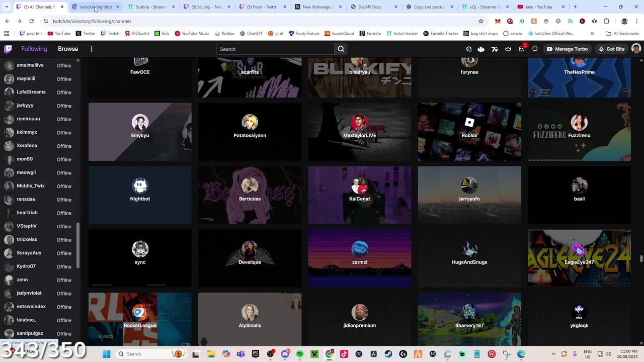Go back using the browser back arrow

pyautogui.click(x=7, y=21)
